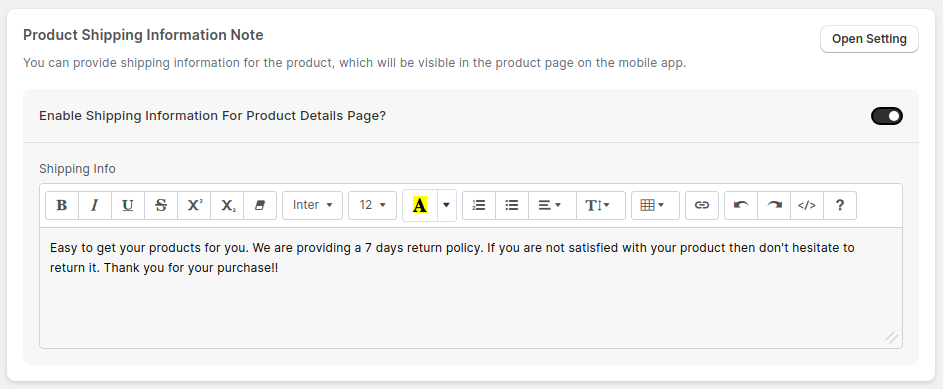
Task: Apply strikethrough formatting
Action: tap(161, 205)
